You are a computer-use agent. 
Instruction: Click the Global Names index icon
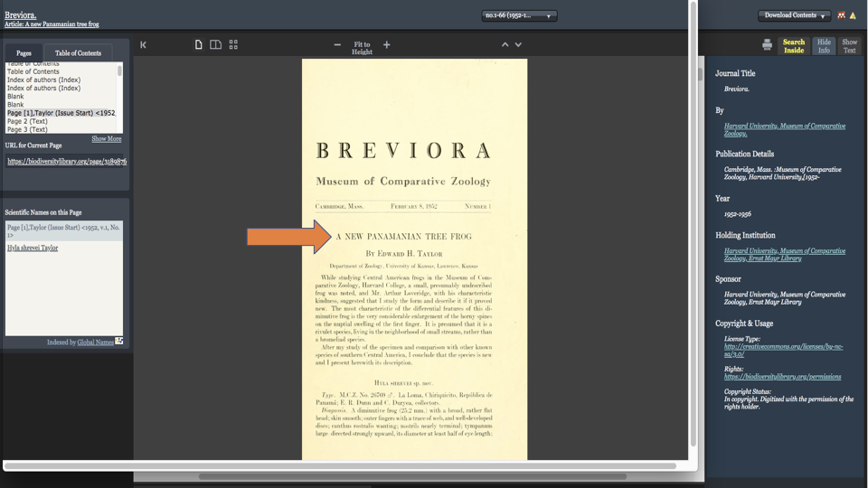pyautogui.click(x=119, y=341)
